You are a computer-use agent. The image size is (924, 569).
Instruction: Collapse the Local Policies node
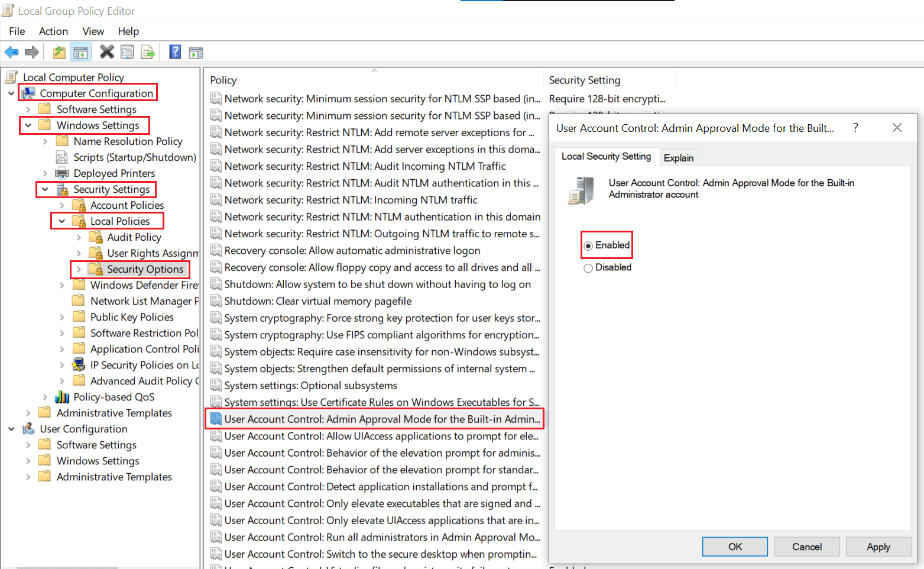click(62, 221)
